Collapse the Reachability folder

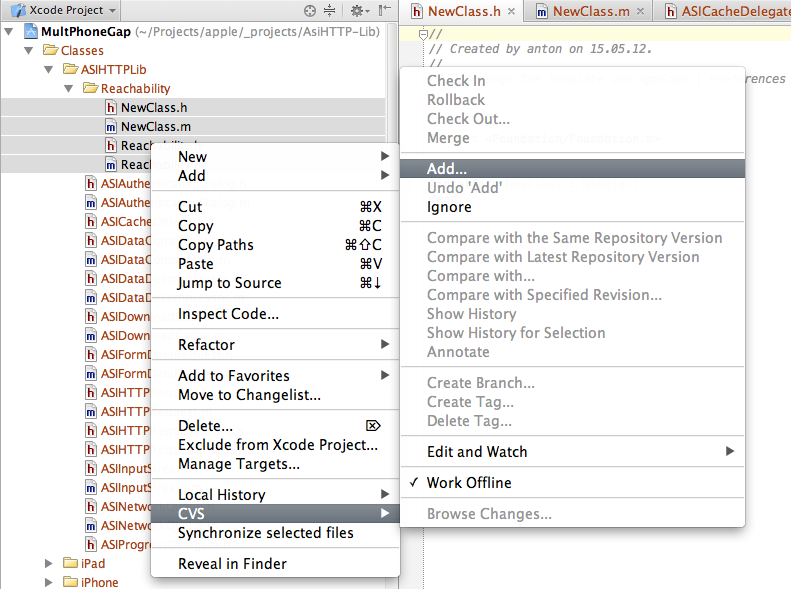69,89
